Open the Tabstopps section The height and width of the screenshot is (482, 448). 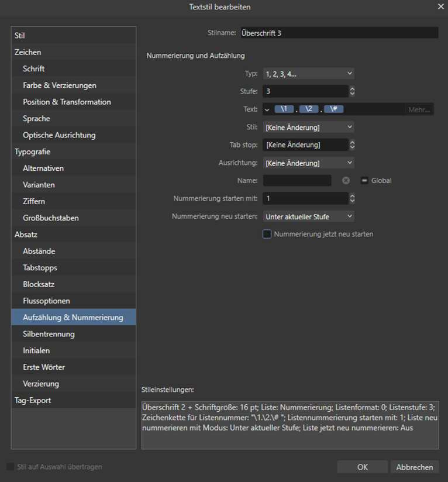pyautogui.click(x=74, y=268)
